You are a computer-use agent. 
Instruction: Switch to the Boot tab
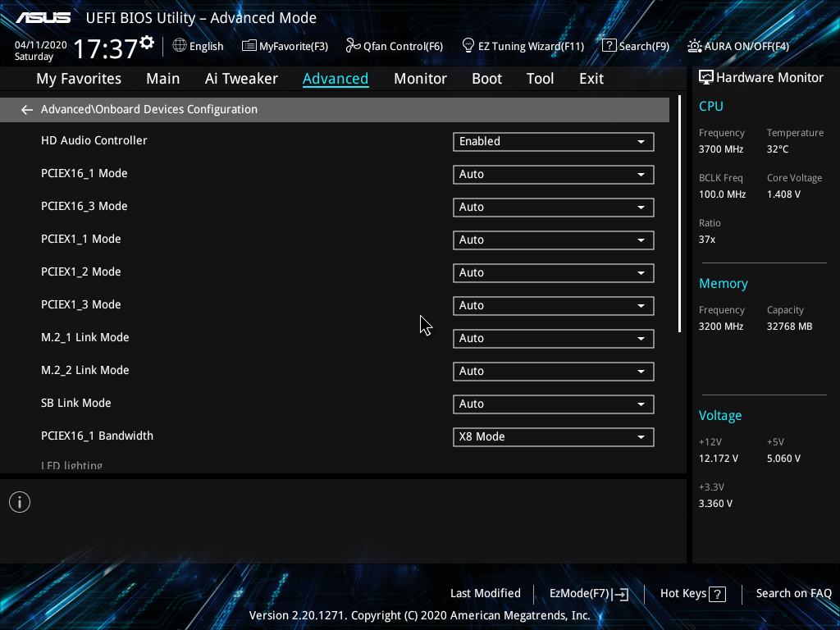486,79
